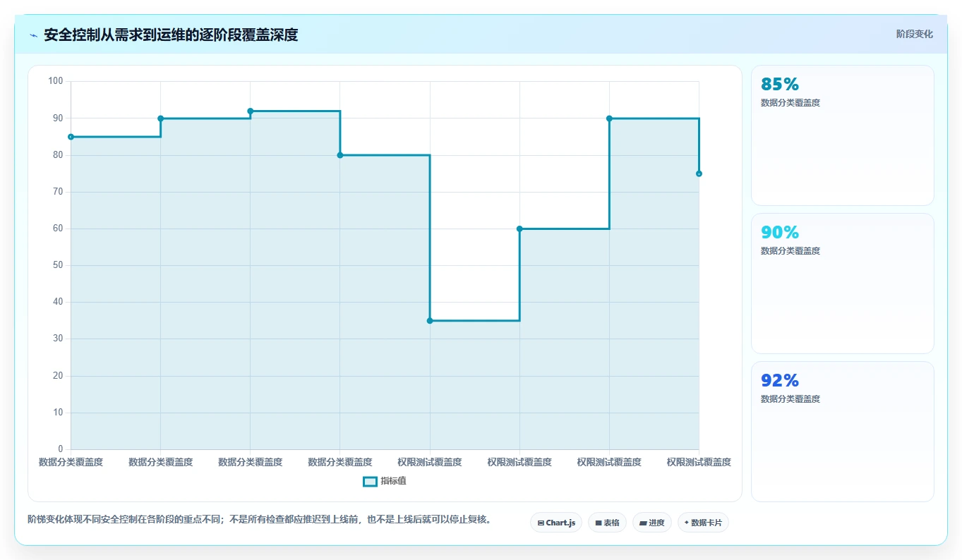Click the 85% value card

pos(843,135)
